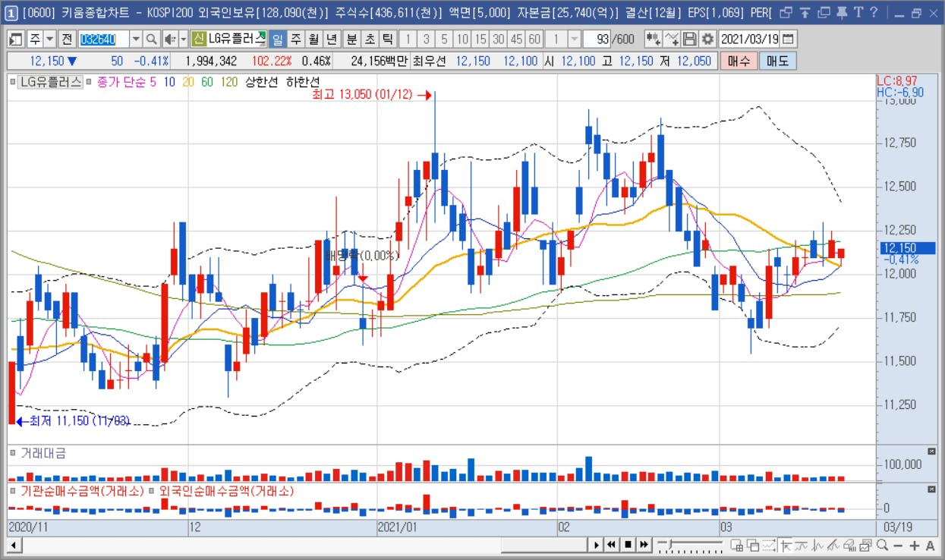The image size is (945, 560).
Task: Select the 틱 tick chart tab
Action: [388, 39]
